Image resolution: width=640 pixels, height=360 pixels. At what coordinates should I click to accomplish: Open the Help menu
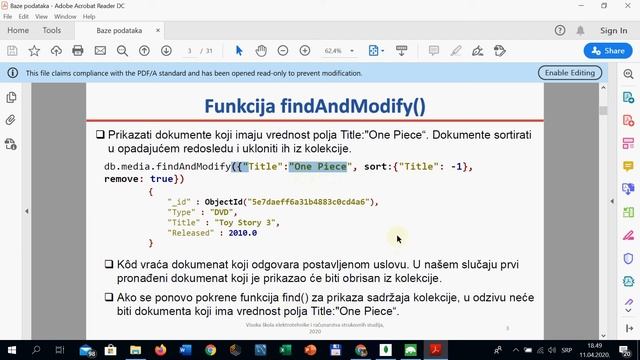[x=89, y=17]
